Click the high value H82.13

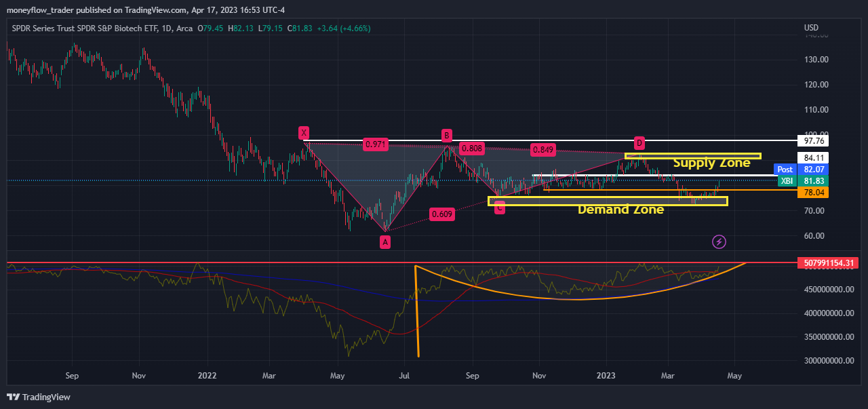[241, 28]
